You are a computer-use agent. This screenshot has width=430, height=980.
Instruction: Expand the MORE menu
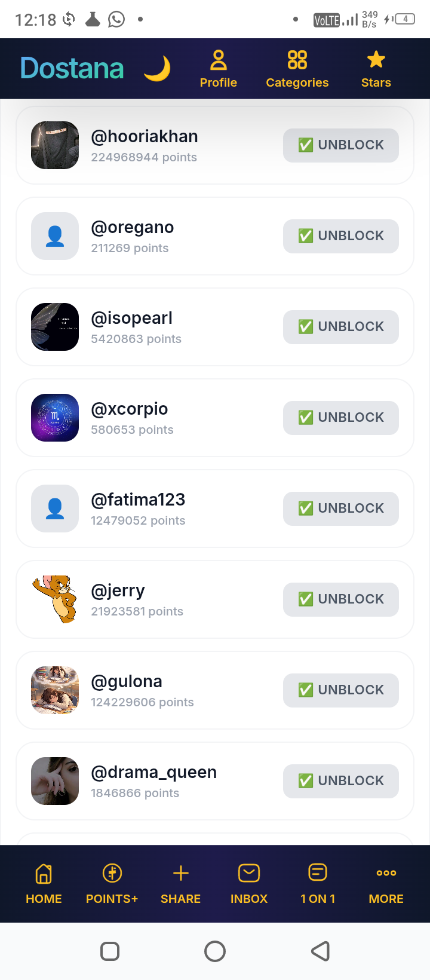[x=386, y=884]
